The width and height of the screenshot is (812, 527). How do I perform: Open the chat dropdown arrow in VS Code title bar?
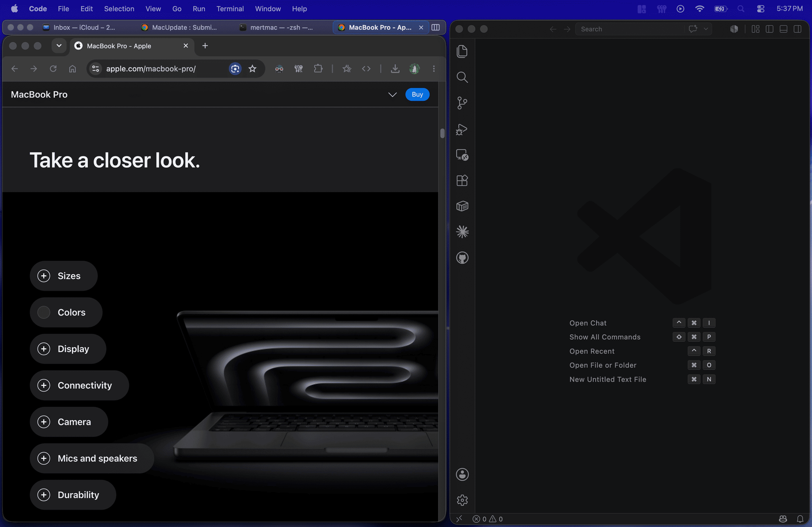click(x=705, y=29)
